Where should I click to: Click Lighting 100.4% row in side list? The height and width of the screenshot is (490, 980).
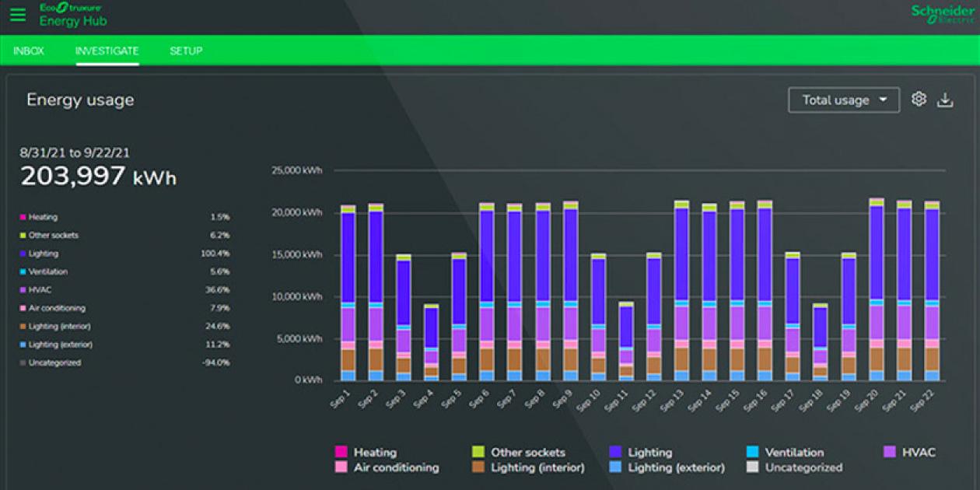click(124, 254)
